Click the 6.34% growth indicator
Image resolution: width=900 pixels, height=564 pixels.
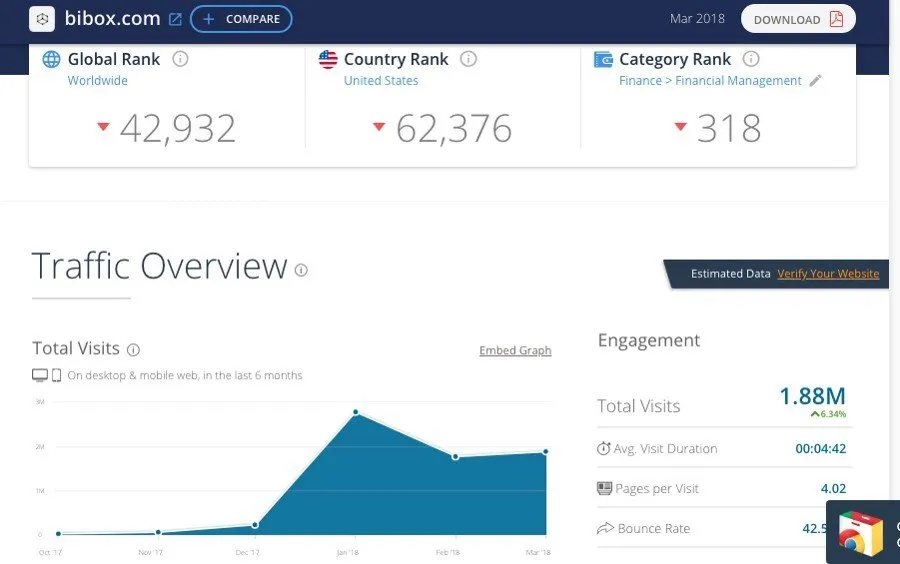(x=828, y=414)
